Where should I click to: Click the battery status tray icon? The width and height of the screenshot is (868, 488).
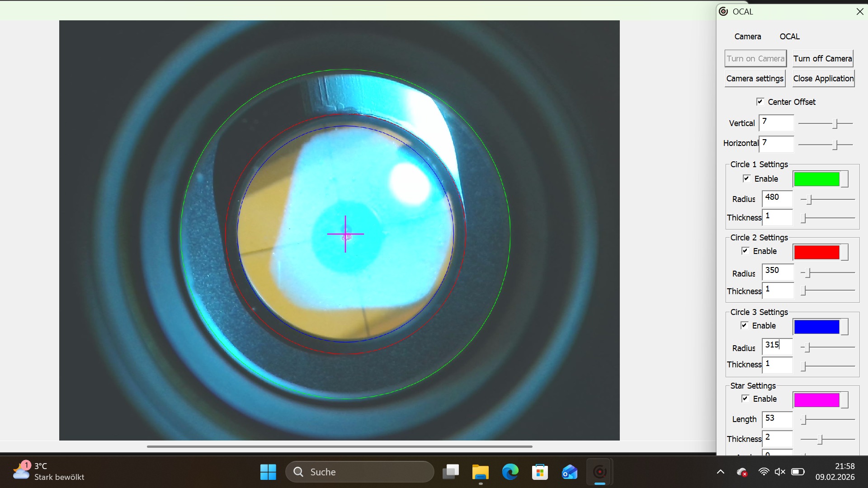(798, 472)
